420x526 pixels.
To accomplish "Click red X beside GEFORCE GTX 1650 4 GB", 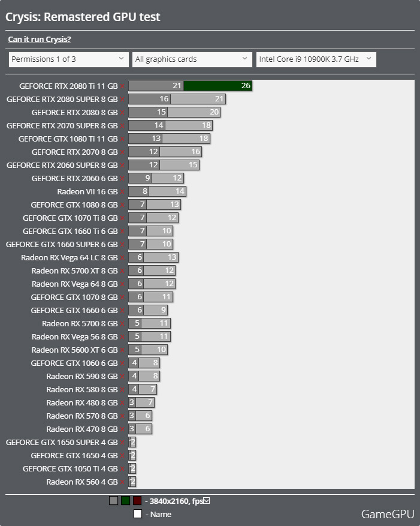I will tap(122, 456).
